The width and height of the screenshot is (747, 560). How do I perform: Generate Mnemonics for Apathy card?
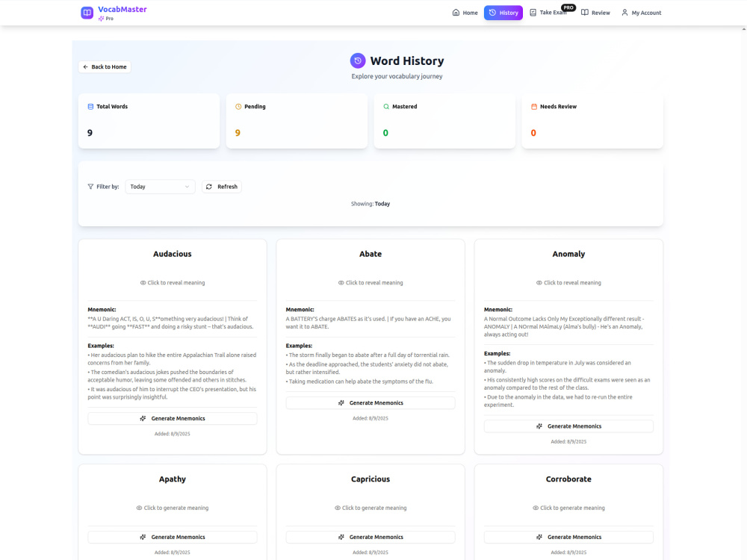[x=173, y=537]
